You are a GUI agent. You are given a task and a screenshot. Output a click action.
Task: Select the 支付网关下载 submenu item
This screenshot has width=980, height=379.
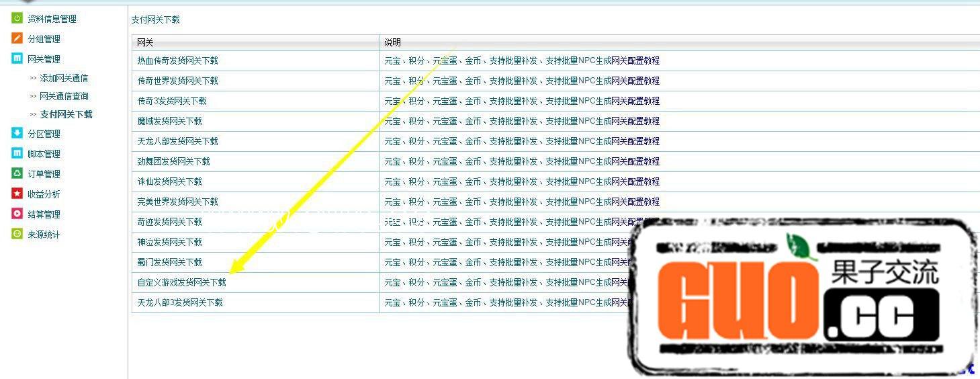point(66,114)
